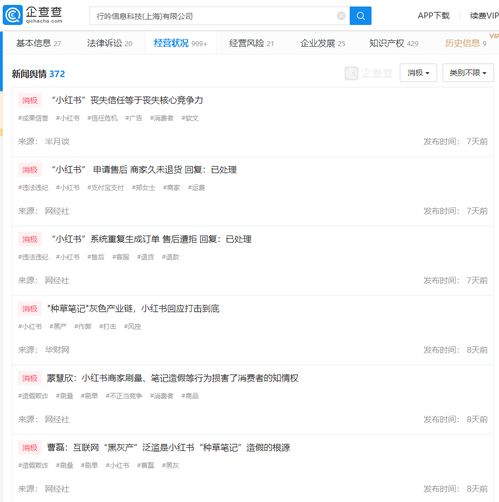Screen dimensions: 499x502
Task: Click the #信任危机 tag
Action: click(x=102, y=118)
